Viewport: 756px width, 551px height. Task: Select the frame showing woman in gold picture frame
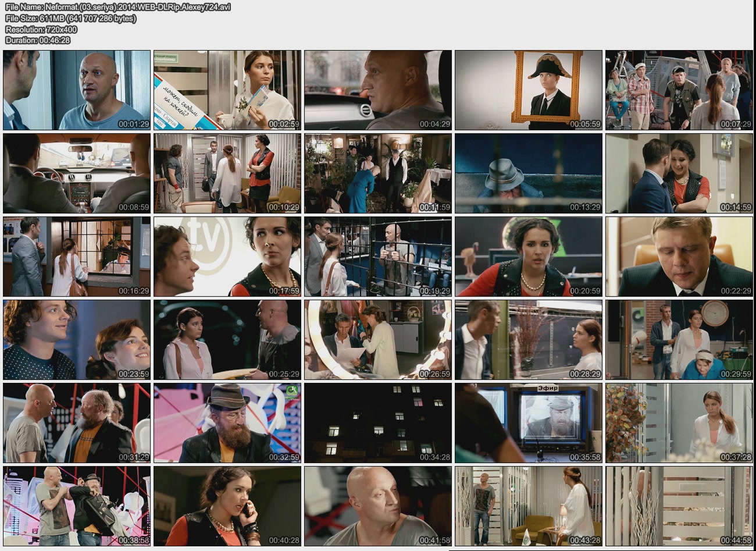528,90
